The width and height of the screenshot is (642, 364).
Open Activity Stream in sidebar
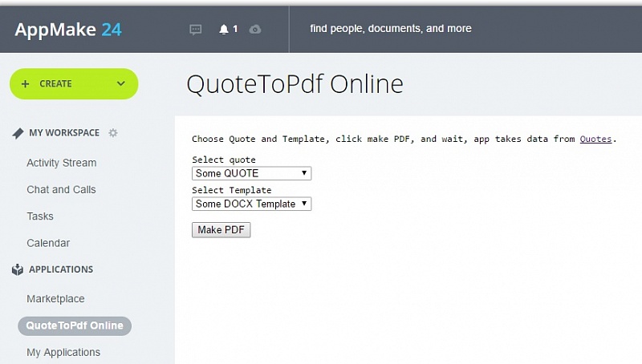[x=62, y=163]
